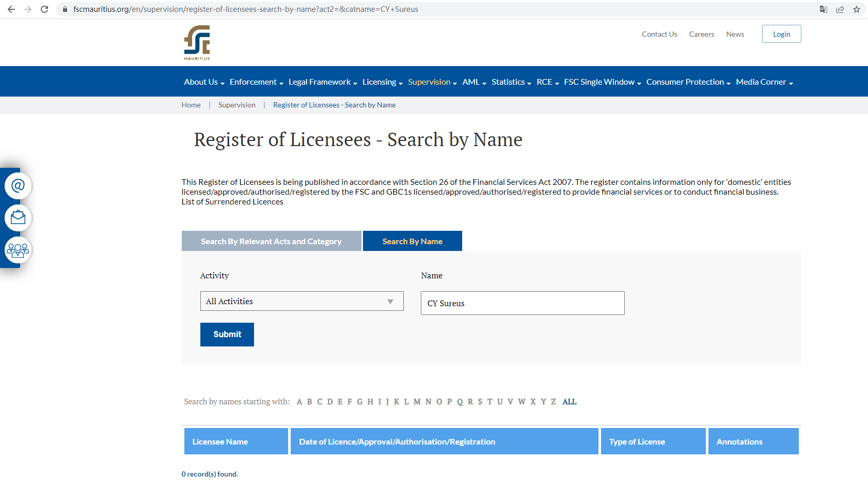Screen dimensions: 868x490
Task: Open the envelope mail sidebar icon
Action: [18, 218]
